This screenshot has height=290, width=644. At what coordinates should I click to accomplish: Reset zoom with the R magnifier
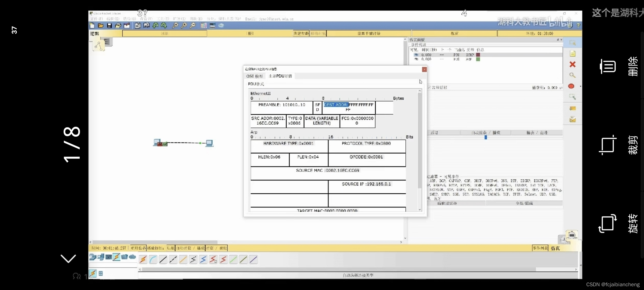click(184, 26)
